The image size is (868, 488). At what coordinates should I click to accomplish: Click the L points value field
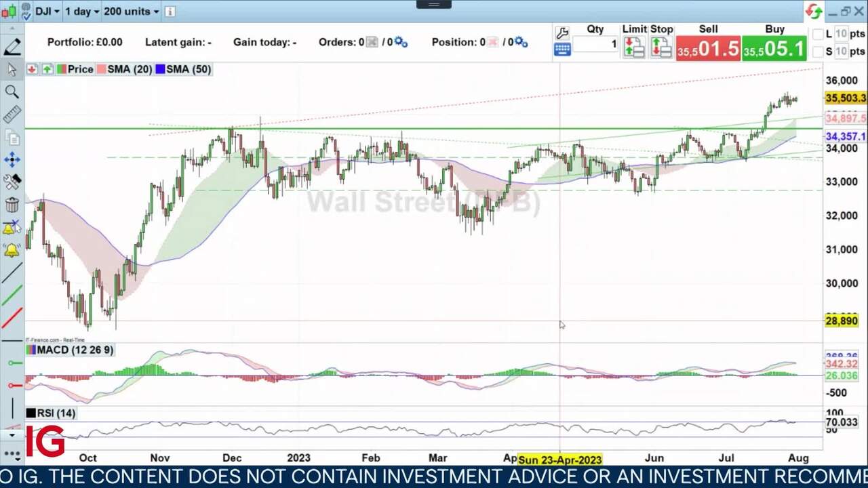pyautogui.click(x=841, y=34)
